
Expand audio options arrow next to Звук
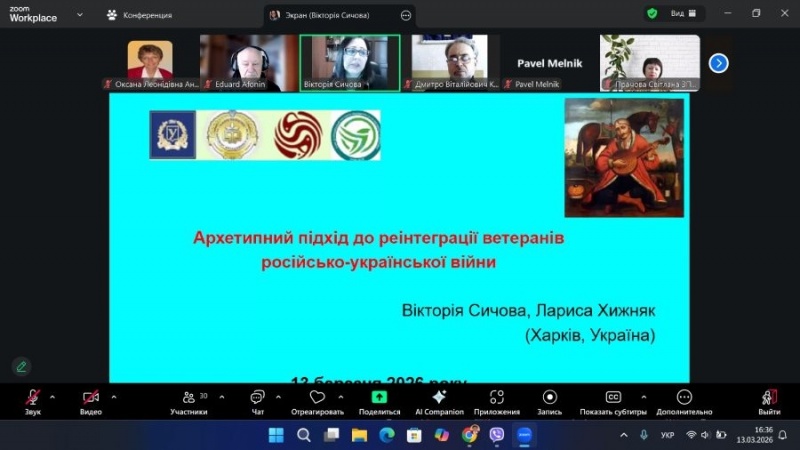click(x=53, y=396)
